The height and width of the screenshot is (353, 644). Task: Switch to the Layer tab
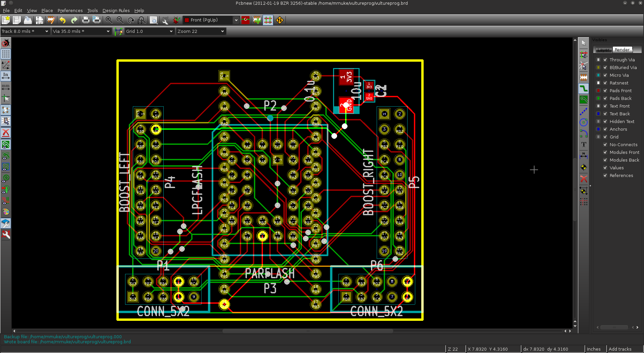(603, 50)
